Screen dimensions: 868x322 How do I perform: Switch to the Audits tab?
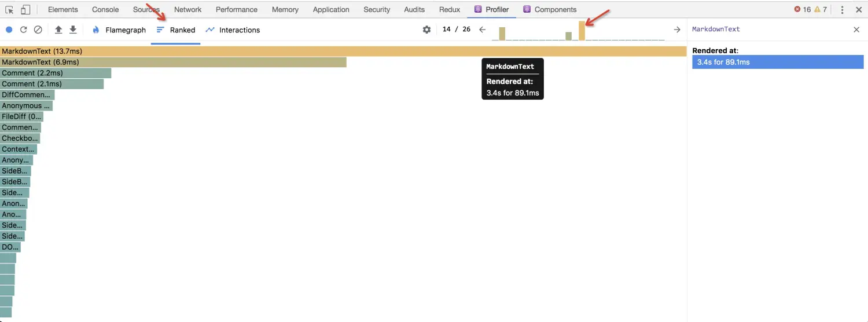414,10
